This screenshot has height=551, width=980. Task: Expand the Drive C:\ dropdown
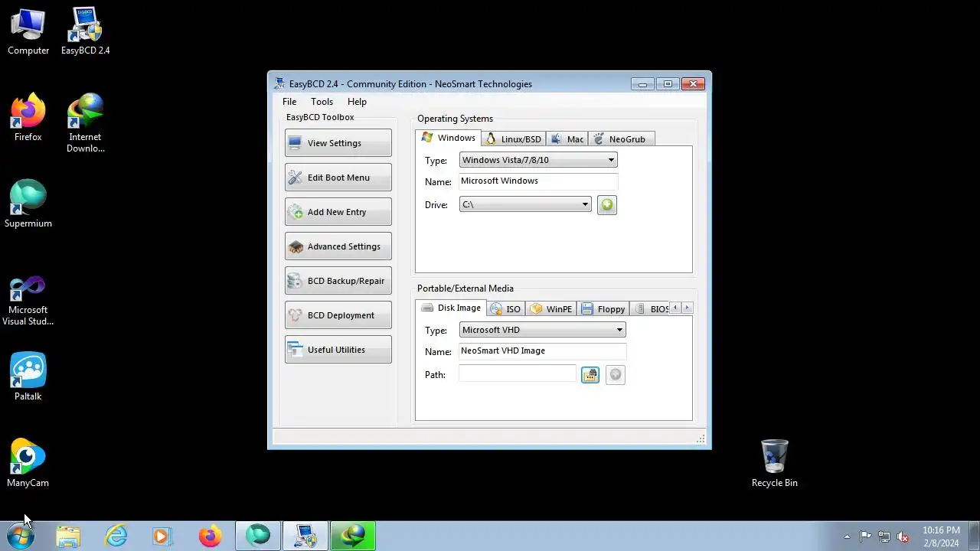click(525, 204)
